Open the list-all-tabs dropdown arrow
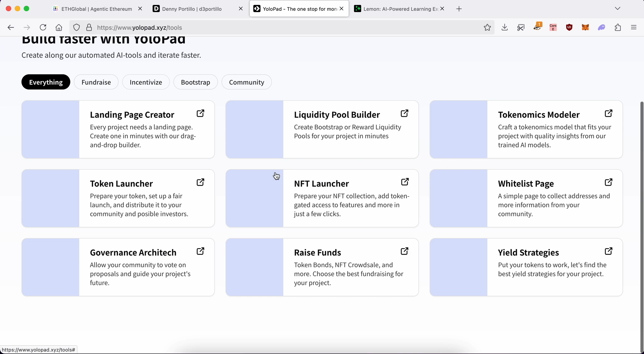Viewport: 644px width, 354px height. [617, 8]
